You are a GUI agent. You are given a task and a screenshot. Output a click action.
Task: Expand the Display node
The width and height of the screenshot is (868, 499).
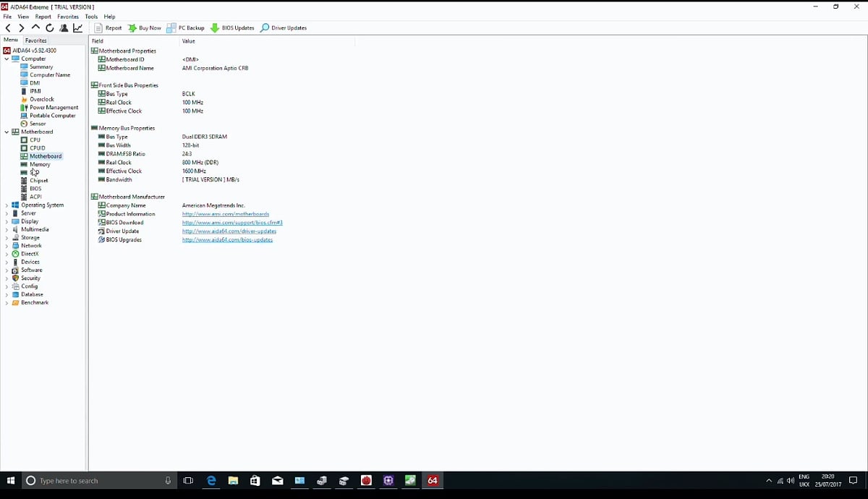pos(7,221)
